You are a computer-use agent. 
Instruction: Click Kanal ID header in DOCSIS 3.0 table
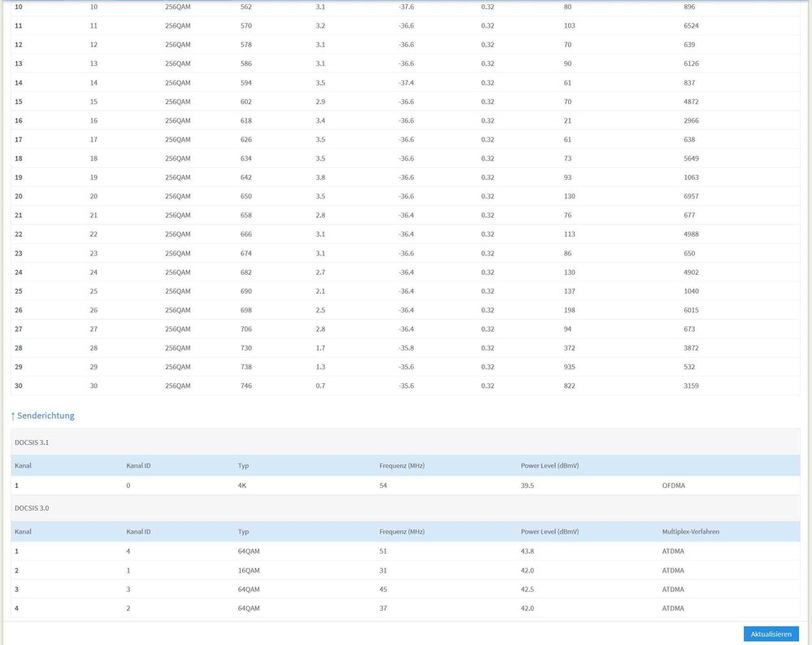click(138, 532)
